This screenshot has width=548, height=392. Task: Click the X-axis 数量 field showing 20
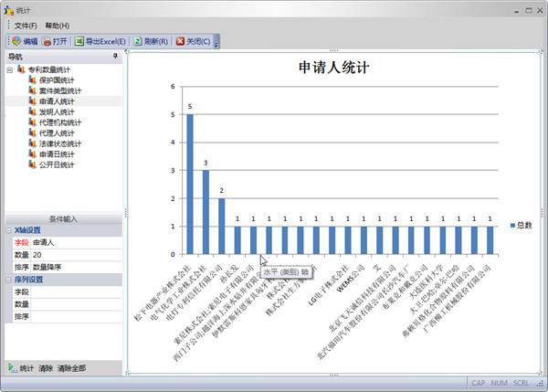pyautogui.click(x=77, y=255)
